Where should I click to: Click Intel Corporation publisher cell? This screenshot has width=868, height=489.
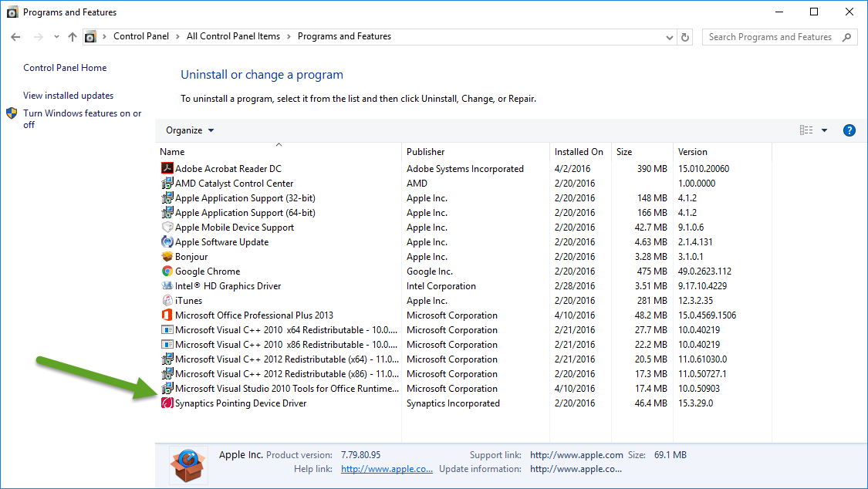(x=441, y=285)
